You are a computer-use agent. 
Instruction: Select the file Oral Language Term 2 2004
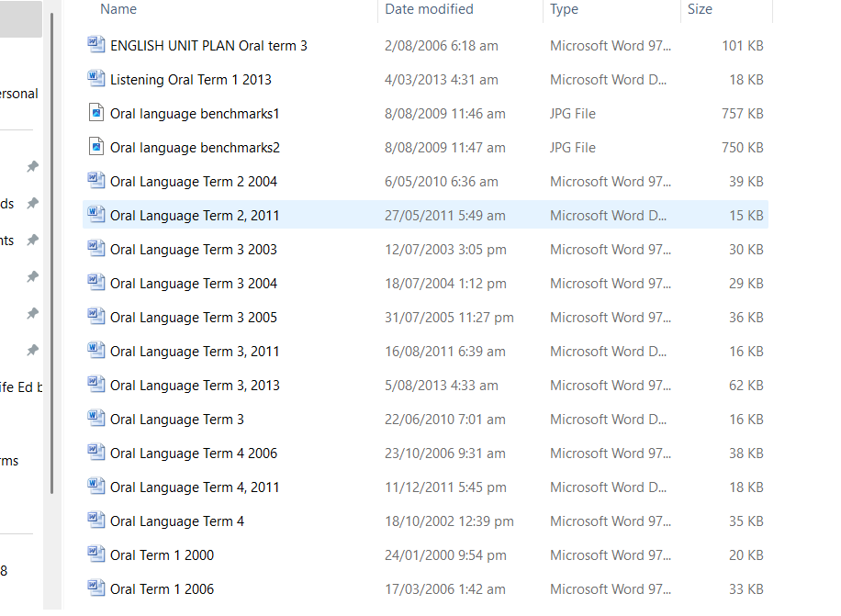click(425, 181)
